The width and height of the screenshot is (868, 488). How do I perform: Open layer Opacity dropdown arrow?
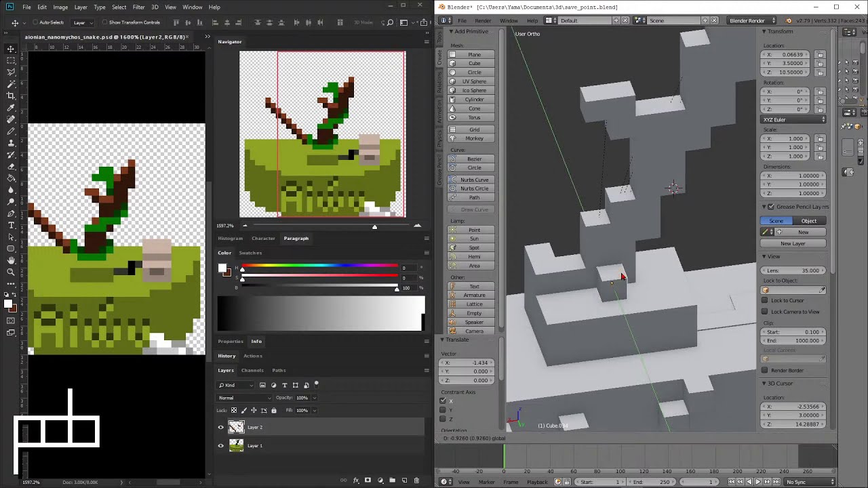(x=313, y=398)
